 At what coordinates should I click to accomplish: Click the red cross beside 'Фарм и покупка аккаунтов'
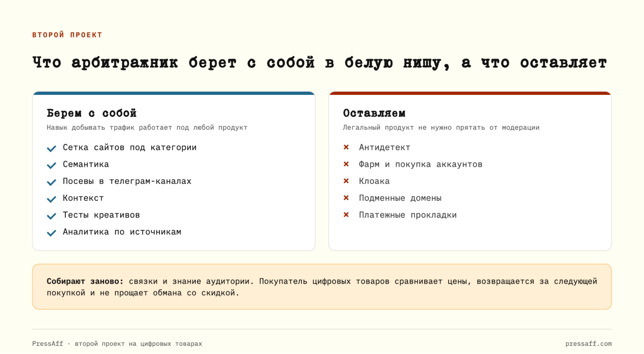pos(346,164)
